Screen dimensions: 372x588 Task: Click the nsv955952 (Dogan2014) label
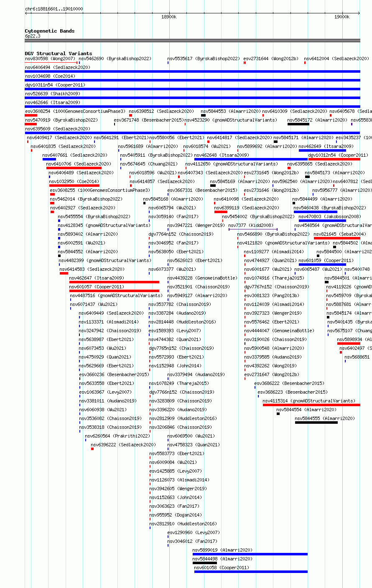click(x=175, y=515)
